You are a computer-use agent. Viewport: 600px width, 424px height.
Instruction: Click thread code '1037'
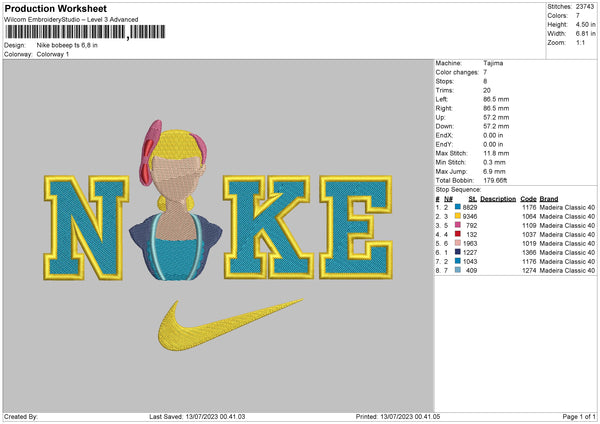click(x=529, y=235)
